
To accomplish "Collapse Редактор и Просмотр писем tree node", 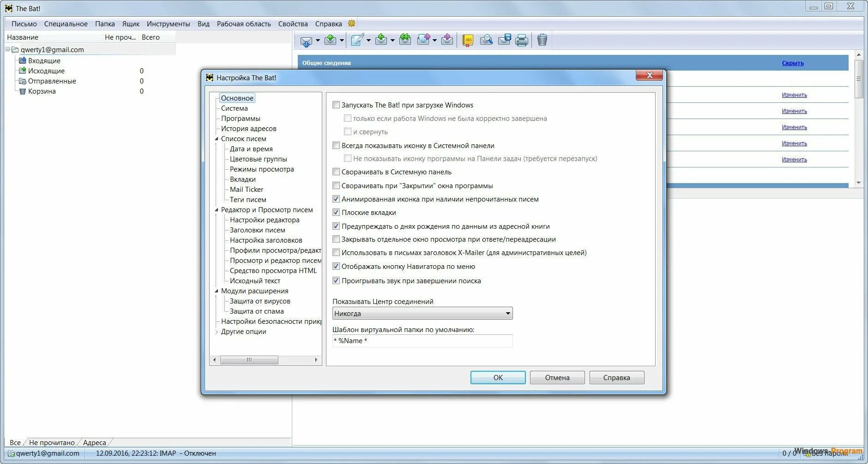I will coord(217,210).
